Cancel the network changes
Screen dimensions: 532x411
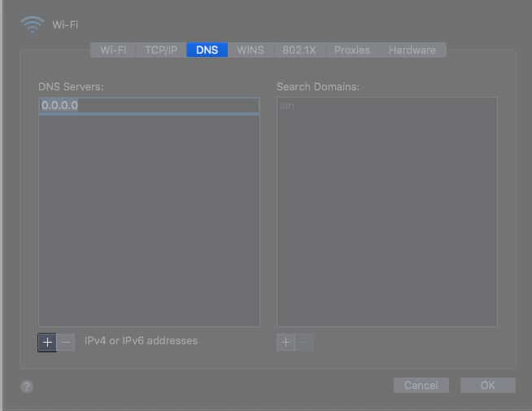coord(421,385)
